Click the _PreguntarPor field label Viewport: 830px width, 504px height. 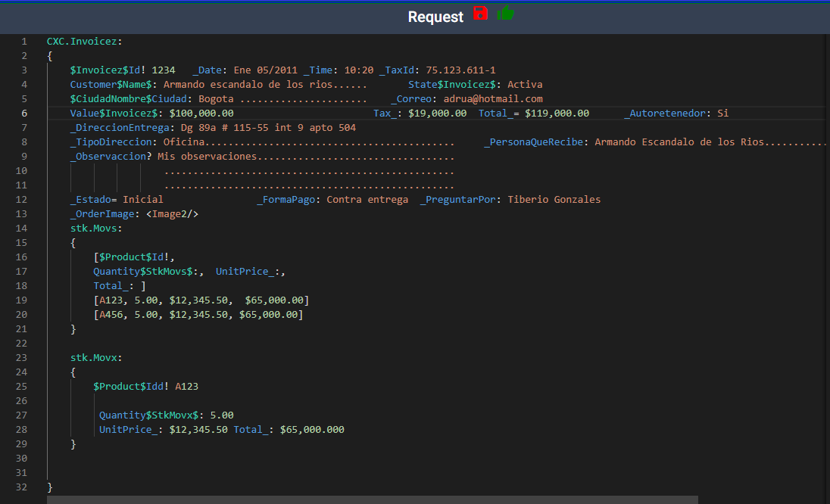[458, 199]
